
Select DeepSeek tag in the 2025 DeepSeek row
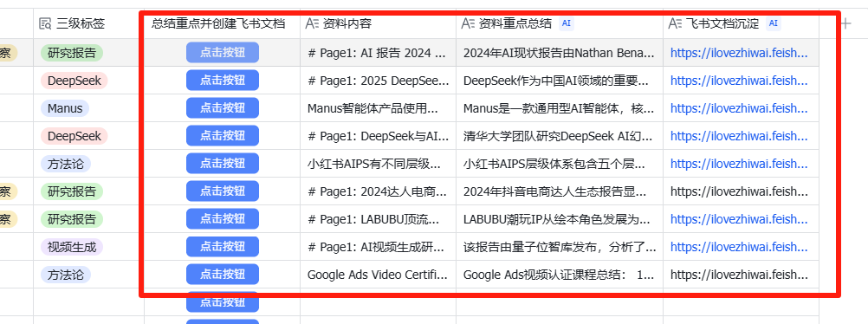click(x=74, y=81)
